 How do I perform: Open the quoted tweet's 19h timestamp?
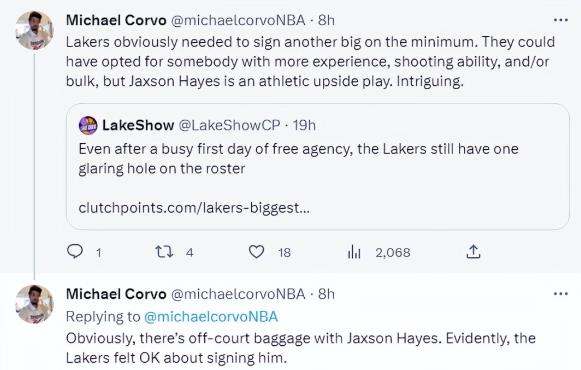(304, 125)
